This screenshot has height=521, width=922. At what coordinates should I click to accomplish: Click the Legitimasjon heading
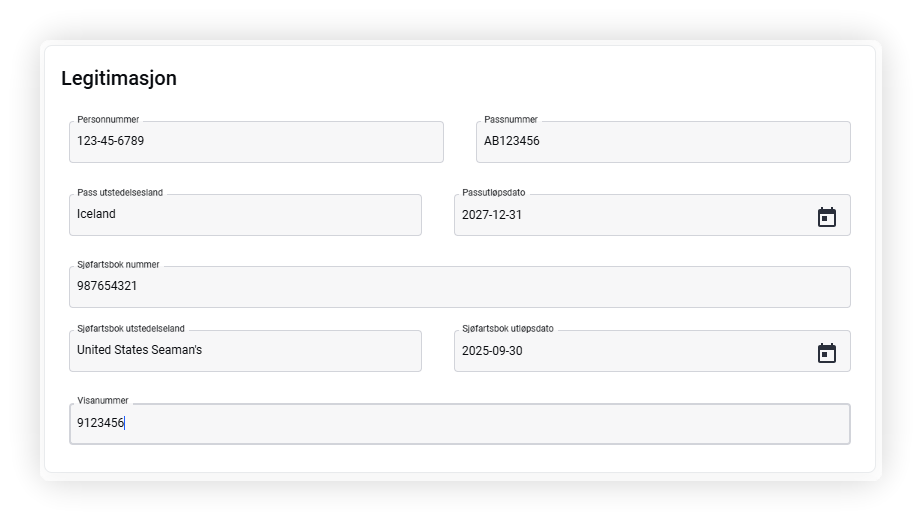point(119,78)
